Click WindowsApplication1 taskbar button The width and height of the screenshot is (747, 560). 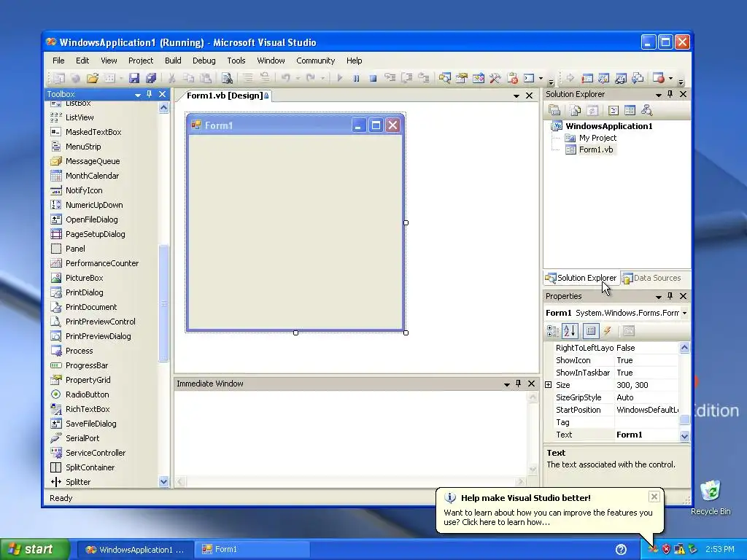(x=135, y=550)
